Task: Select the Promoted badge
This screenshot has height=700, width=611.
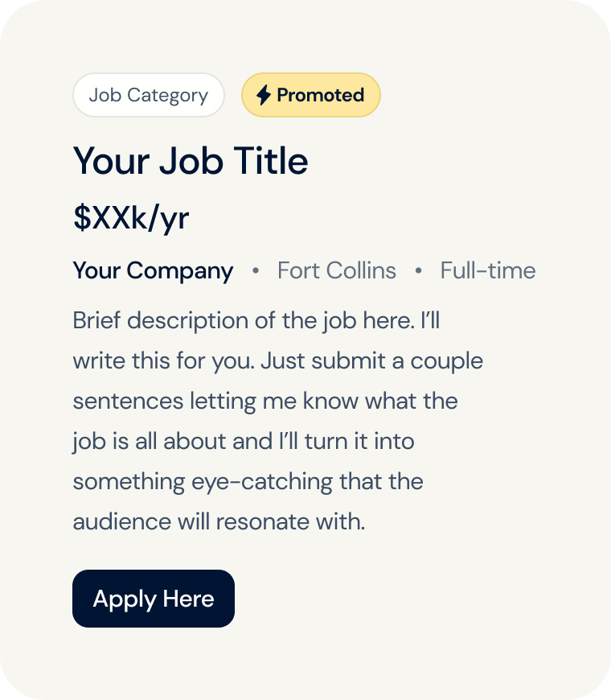Action: pyautogui.click(x=311, y=95)
